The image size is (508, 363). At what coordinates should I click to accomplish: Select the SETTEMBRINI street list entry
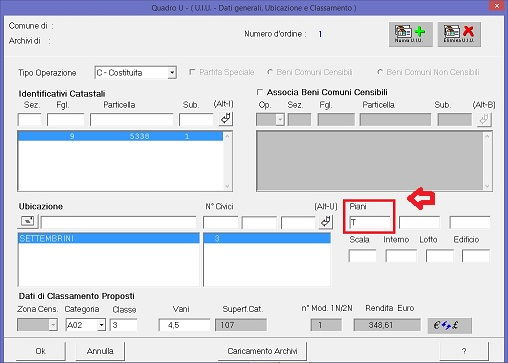tap(109, 238)
